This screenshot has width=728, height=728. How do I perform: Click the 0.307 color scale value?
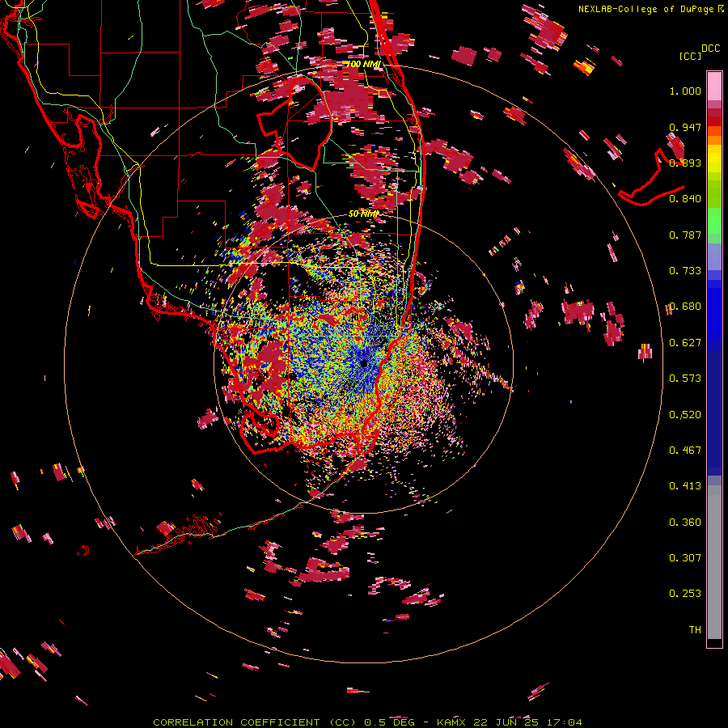[x=685, y=558]
